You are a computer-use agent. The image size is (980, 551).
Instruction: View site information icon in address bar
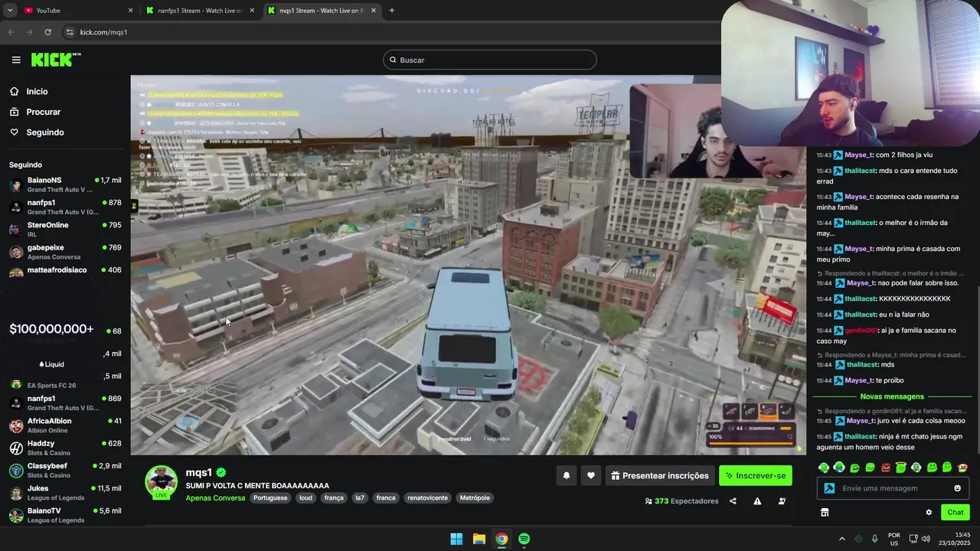[69, 32]
